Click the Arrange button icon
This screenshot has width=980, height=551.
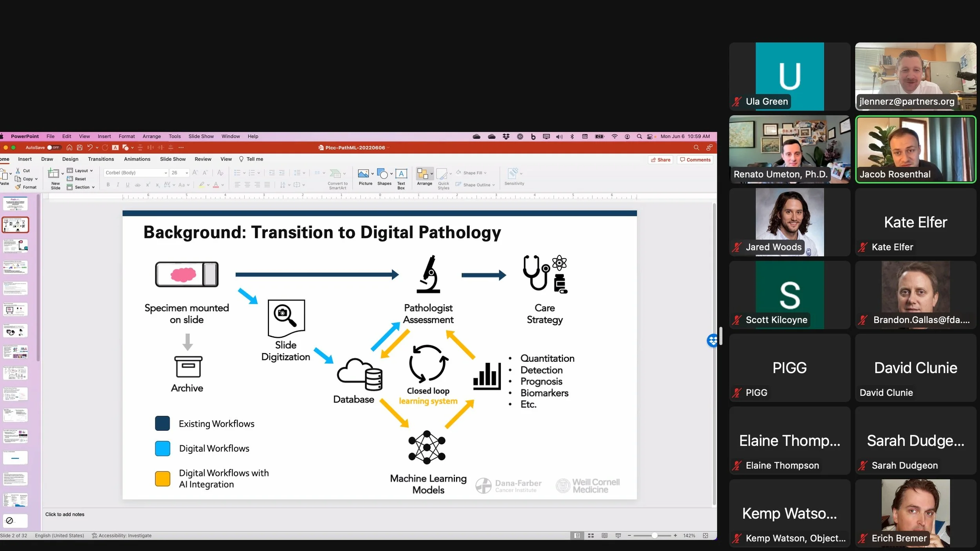coord(422,174)
